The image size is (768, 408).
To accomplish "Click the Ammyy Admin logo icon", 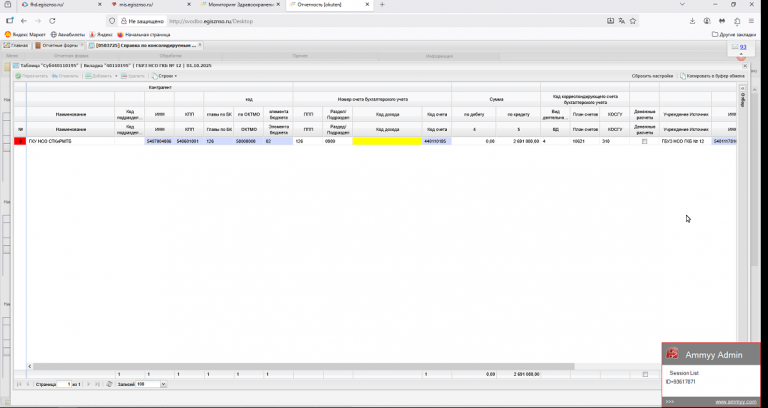I will coord(674,354).
